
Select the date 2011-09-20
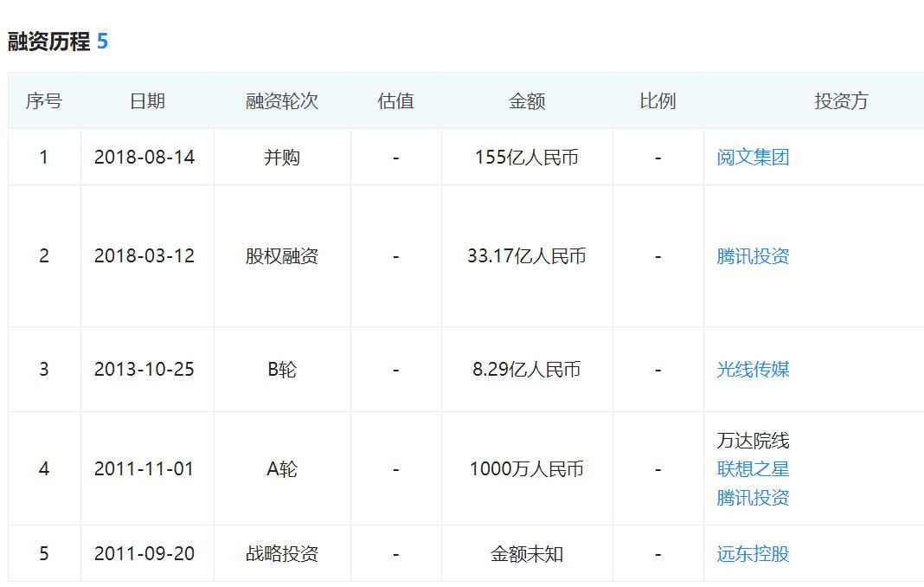click(x=144, y=554)
